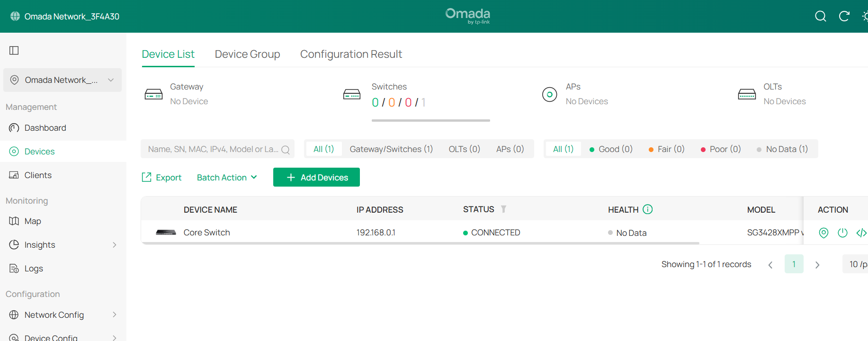
Task: Collapse the sidebar with the panel icon
Action: coord(14,50)
